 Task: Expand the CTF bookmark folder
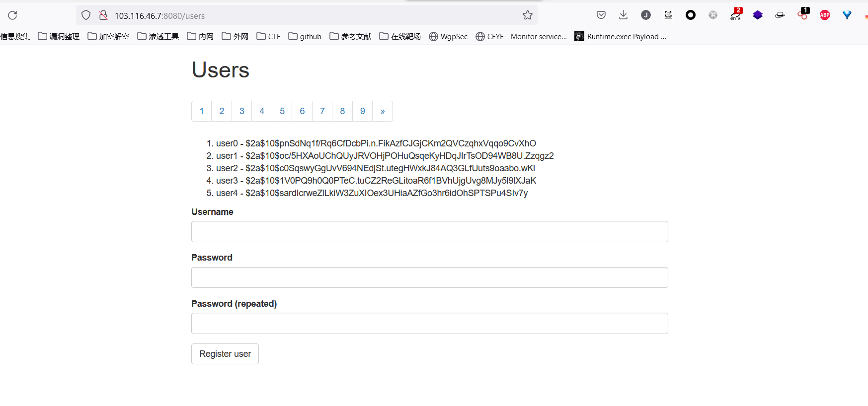click(268, 36)
